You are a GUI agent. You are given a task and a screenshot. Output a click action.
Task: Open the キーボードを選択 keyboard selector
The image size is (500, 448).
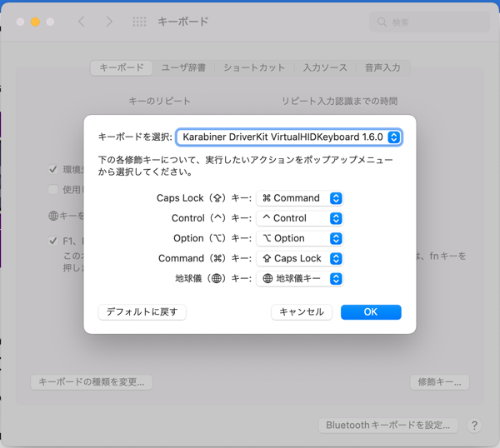[289, 137]
